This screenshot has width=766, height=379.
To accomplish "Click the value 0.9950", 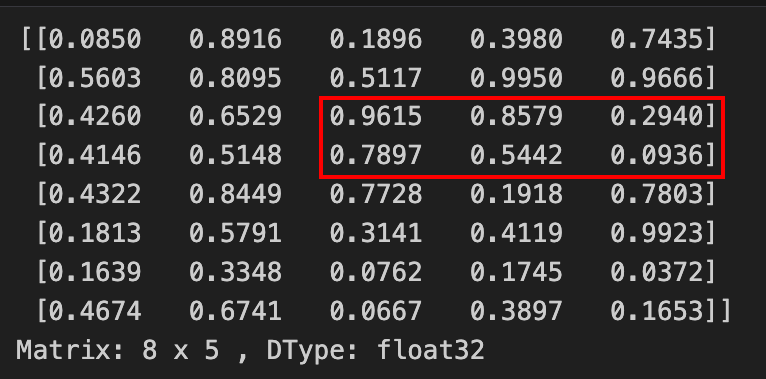I will 516,78.
